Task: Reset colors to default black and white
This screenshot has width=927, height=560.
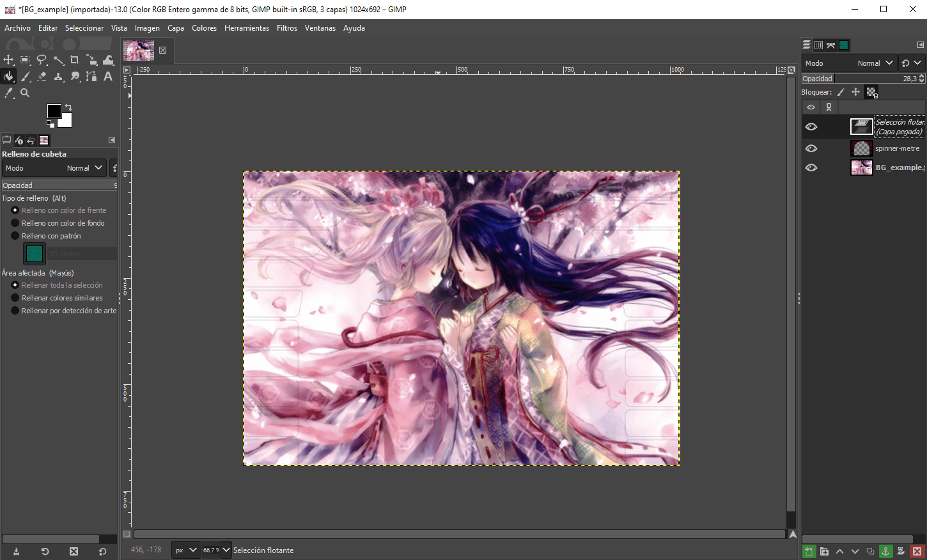Action: point(51,124)
